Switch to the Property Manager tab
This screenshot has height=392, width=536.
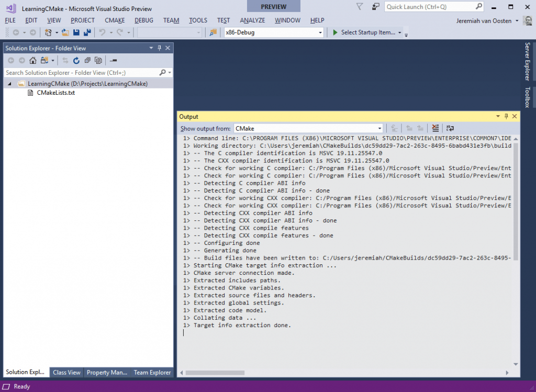107,373
